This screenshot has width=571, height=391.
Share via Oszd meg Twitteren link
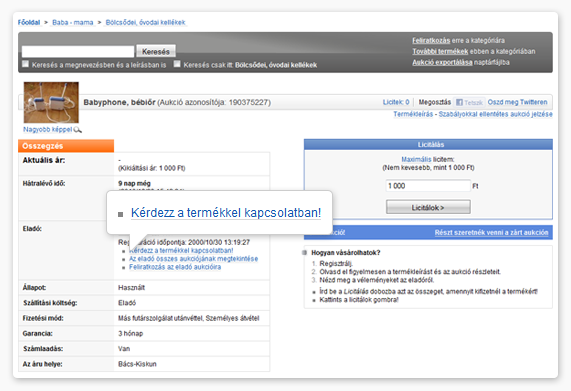pos(517,102)
